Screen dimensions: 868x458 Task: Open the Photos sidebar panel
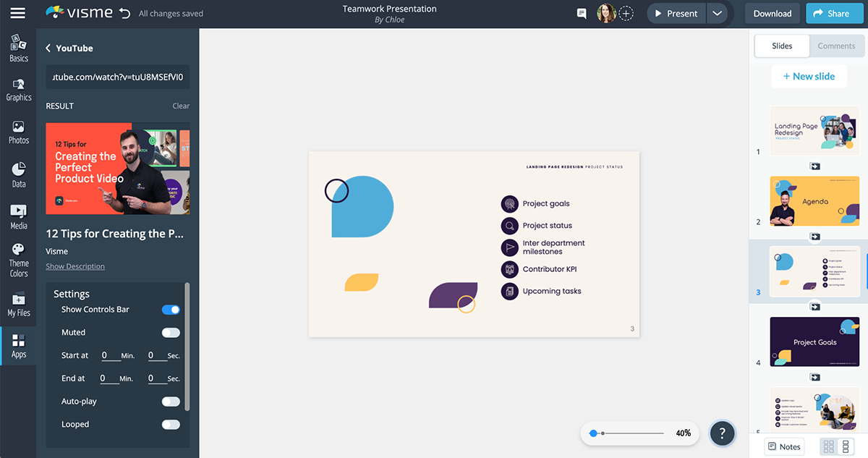coord(19,132)
